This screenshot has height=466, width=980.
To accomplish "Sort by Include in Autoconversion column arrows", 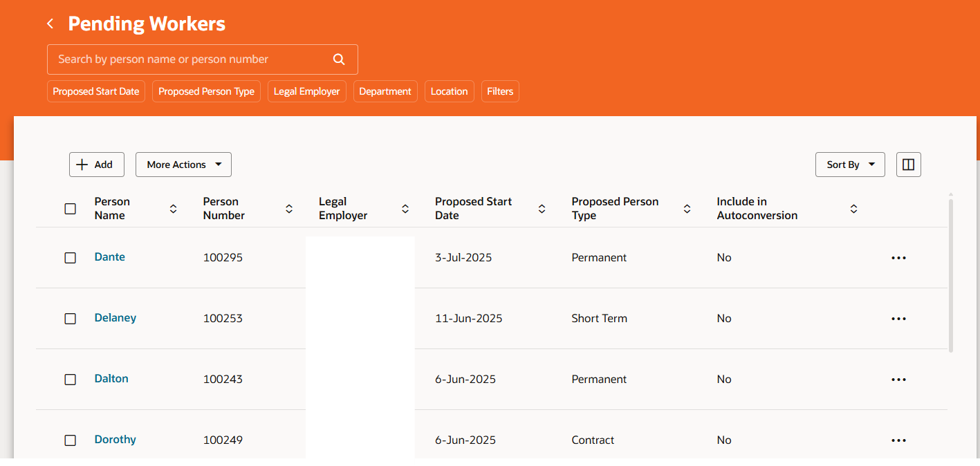I will pos(854,209).
